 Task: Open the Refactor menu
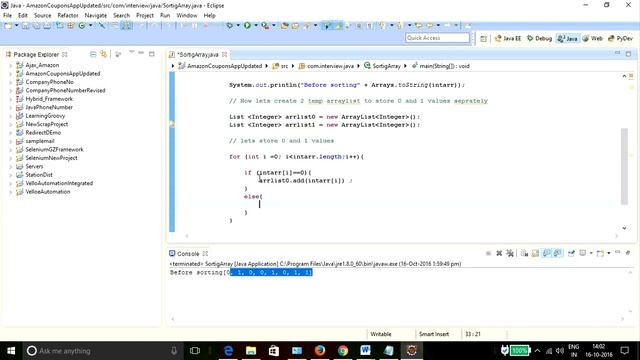coord(68,16)
